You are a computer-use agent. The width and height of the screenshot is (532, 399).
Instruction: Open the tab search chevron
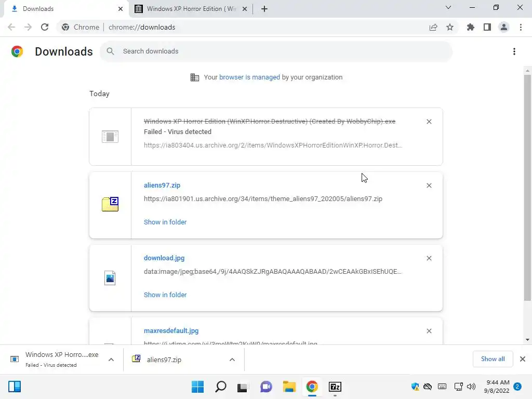pos(448,7)
